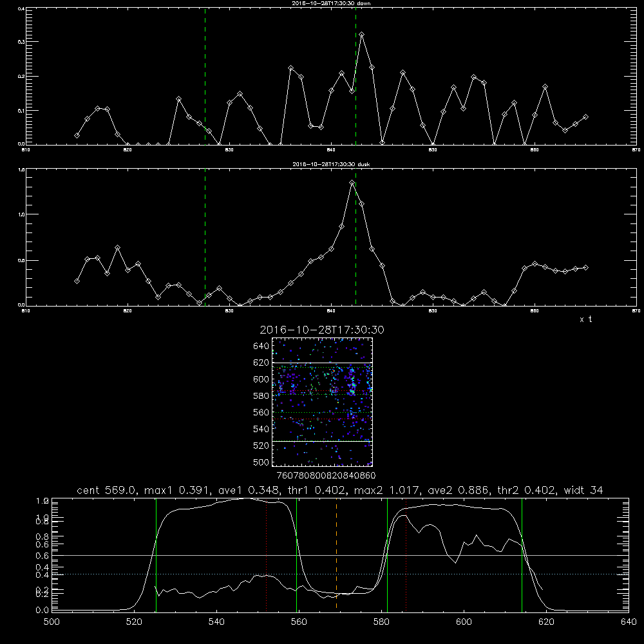Click the photon heatmap image

(x=322, y=402)
